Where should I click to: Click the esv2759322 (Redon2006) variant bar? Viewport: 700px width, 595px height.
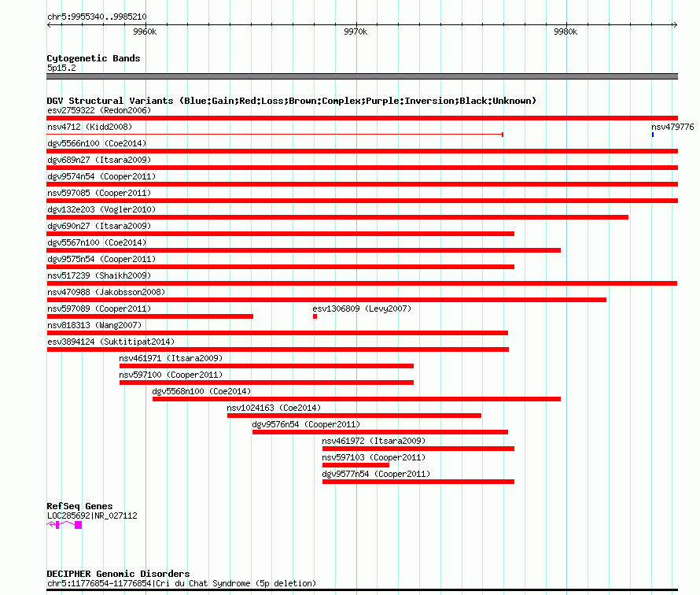click(x=362, y=118)
